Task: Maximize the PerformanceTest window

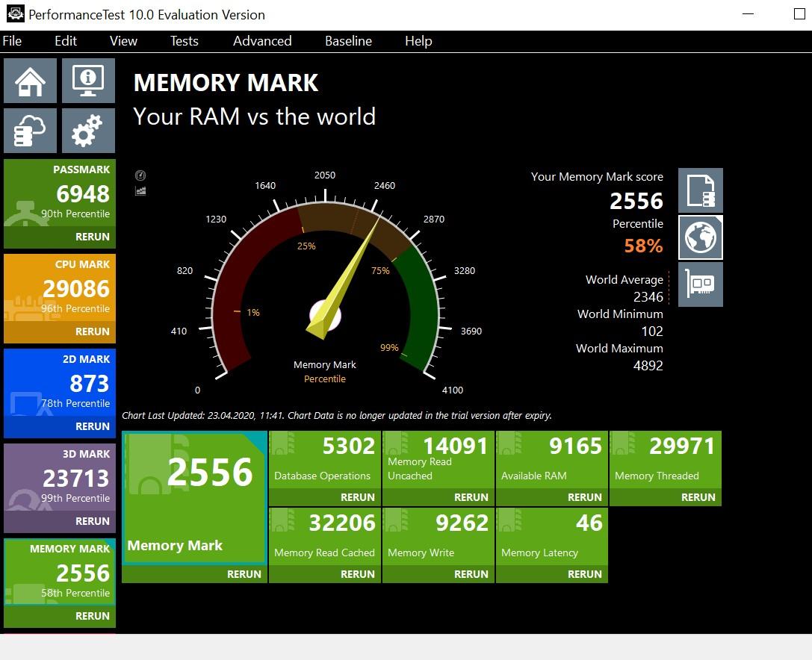Action: (x=799, y=14)
